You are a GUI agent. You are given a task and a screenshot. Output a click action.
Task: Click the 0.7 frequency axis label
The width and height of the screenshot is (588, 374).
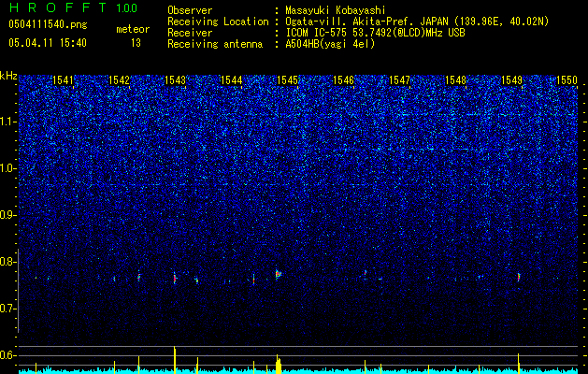(8, 309)
